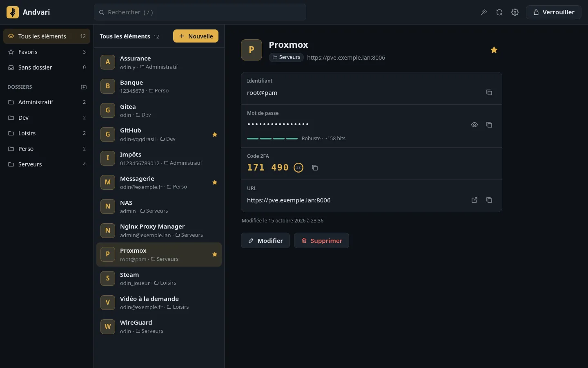This screenshot has width=588, height=368.
Task: Click the Supprimer button
Action: coord(321,240)
